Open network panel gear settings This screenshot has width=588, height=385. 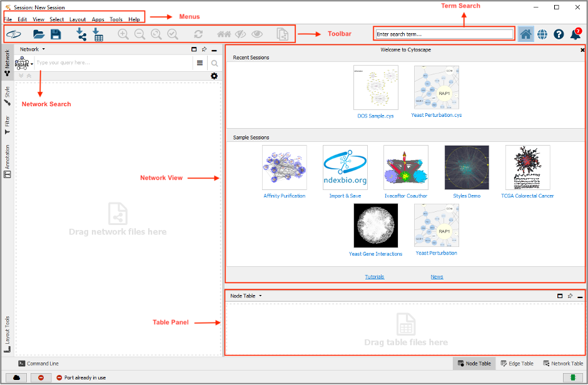pos(214,76)
